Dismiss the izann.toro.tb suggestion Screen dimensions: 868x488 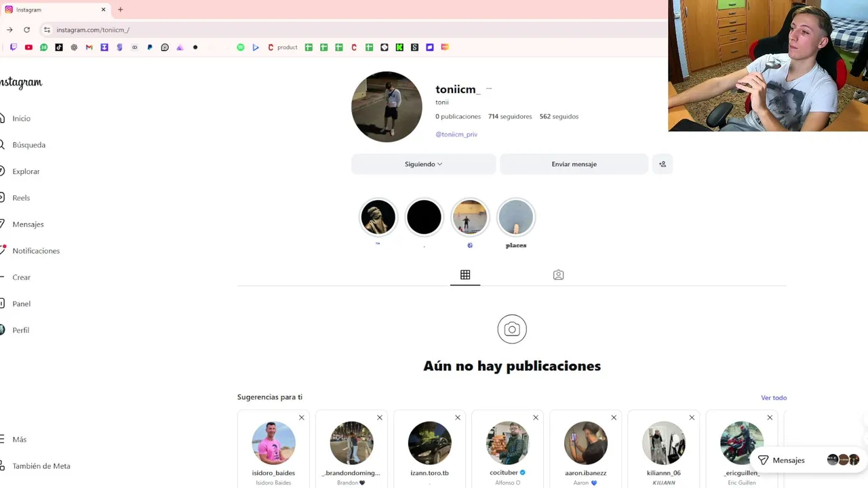tap(458, 418)
